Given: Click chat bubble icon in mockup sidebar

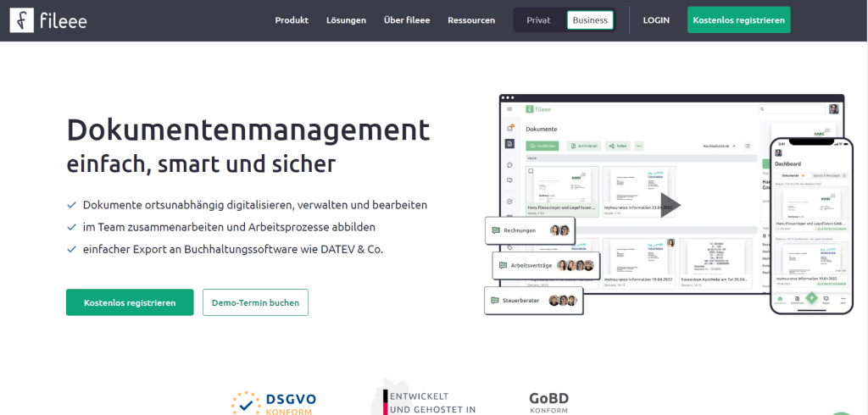Looking at the screenshot, I should point(509,165).
